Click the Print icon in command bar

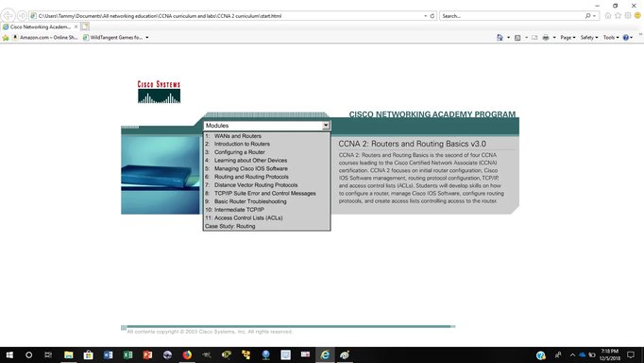(546, 38)
